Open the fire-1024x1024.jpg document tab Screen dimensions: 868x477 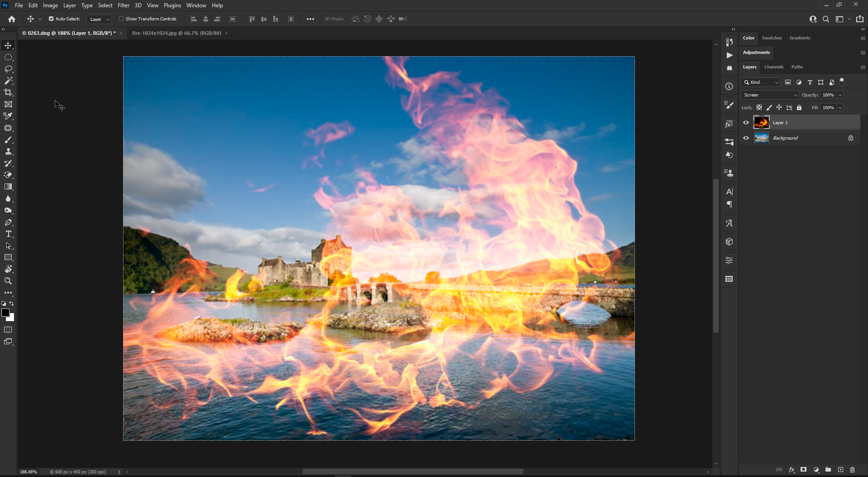[176, 33]
